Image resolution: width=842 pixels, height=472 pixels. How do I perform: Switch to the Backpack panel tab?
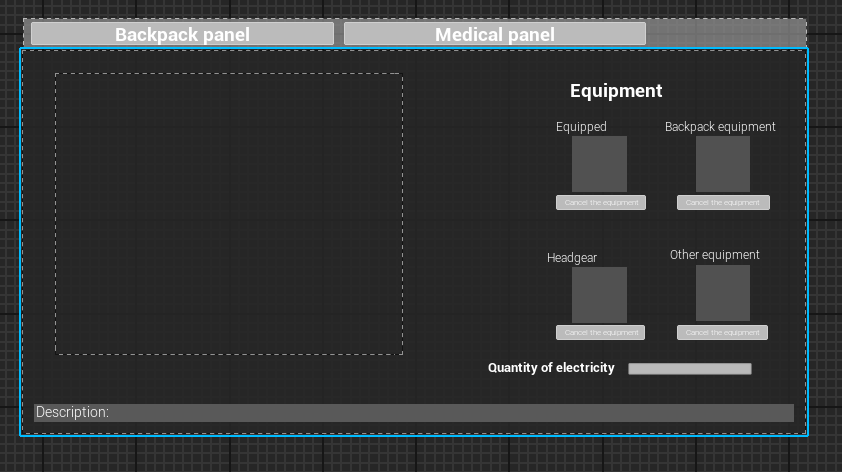pos(183,34)
